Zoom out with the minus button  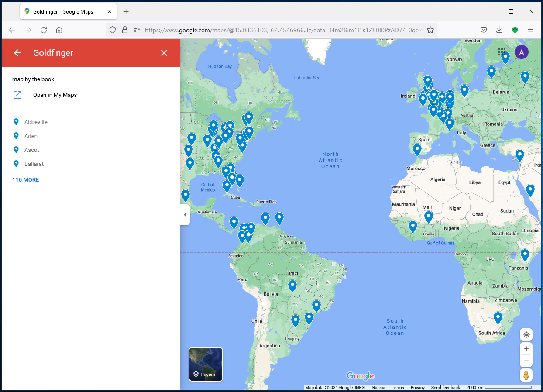point(526,361)
